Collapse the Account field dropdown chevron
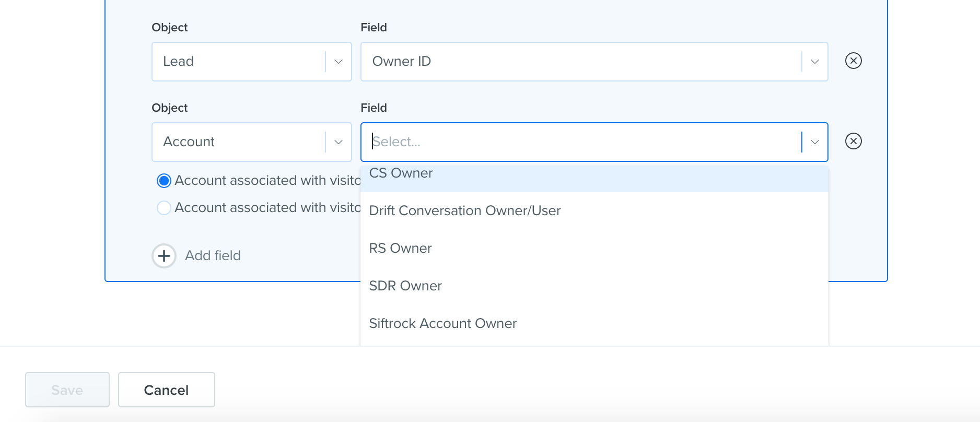Screen dimensions: 980x422 tap(814, 142)
